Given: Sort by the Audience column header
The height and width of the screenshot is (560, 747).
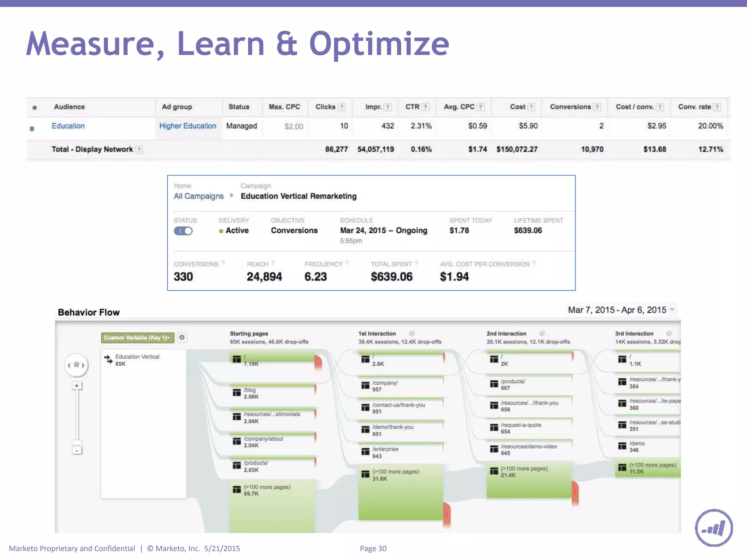Looking at the screenshot, I should click(x=69, y=107).
